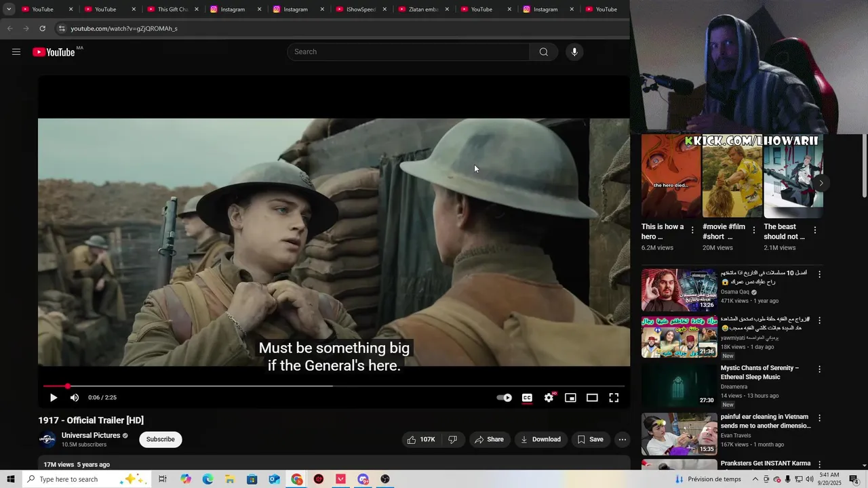Open the notification center icon

[854, 479]
